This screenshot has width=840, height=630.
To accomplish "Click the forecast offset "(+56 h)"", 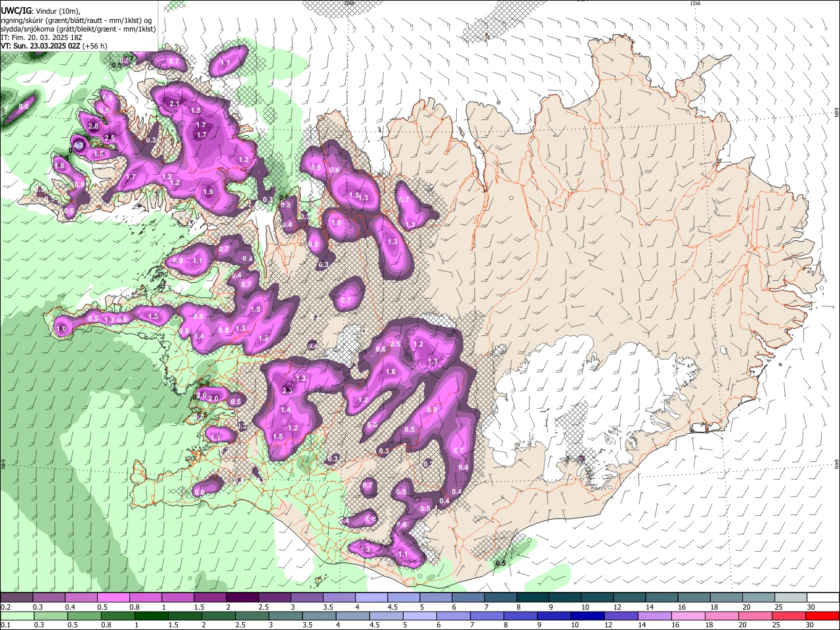I will 94,46.
